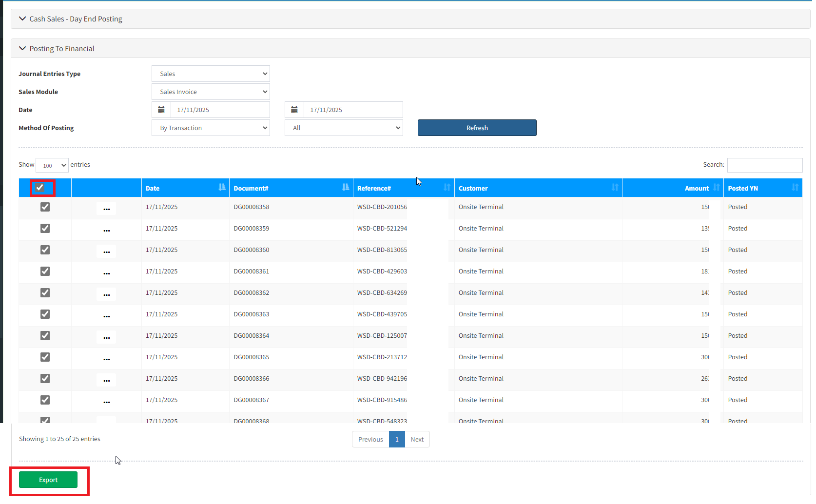Viewport: 816px width, 504px height.
Task: Open ellipsis menu for document DG00008366
Action: (106, 380)
